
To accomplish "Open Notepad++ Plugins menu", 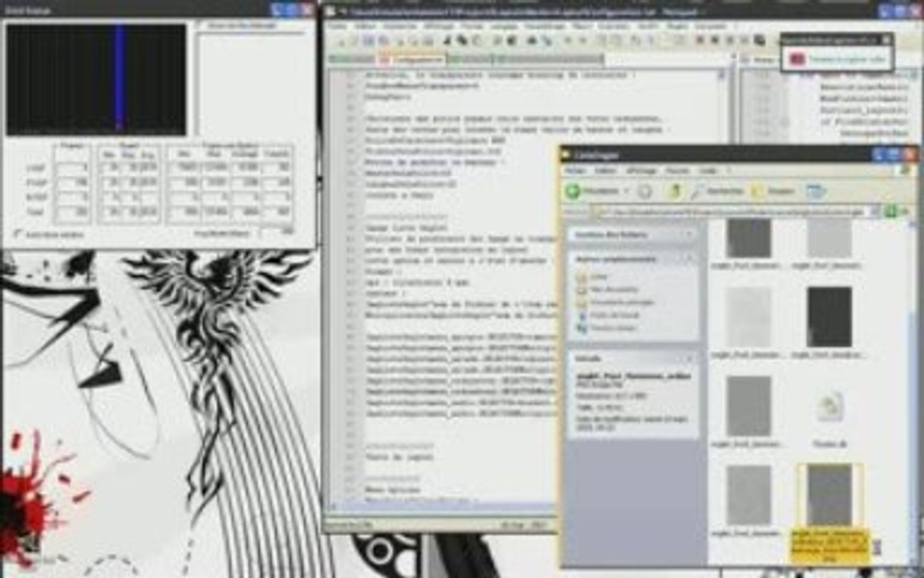I will [x=676, y=26].
